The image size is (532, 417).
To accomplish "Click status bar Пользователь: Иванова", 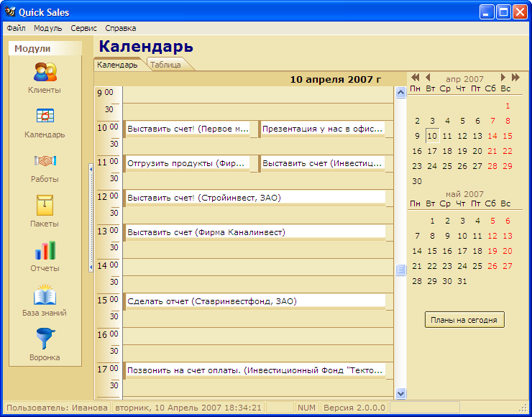I will point(57,408).
